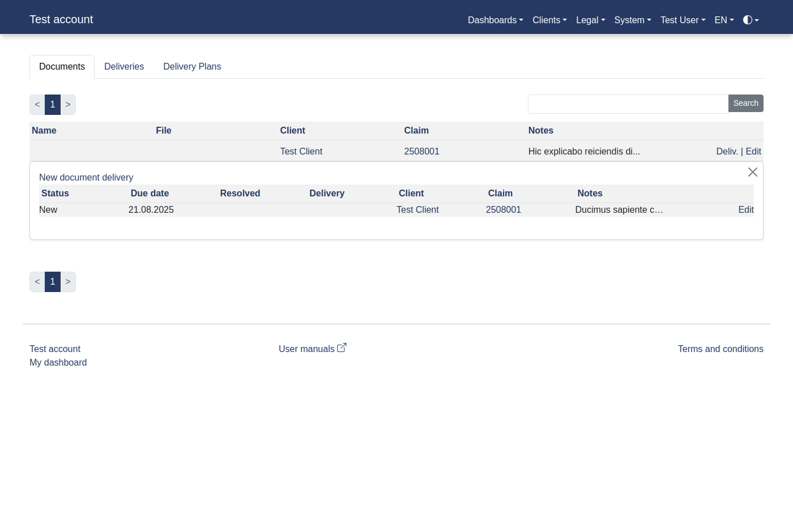Click the Search button
793x532 pixels.
coord(745,103)
